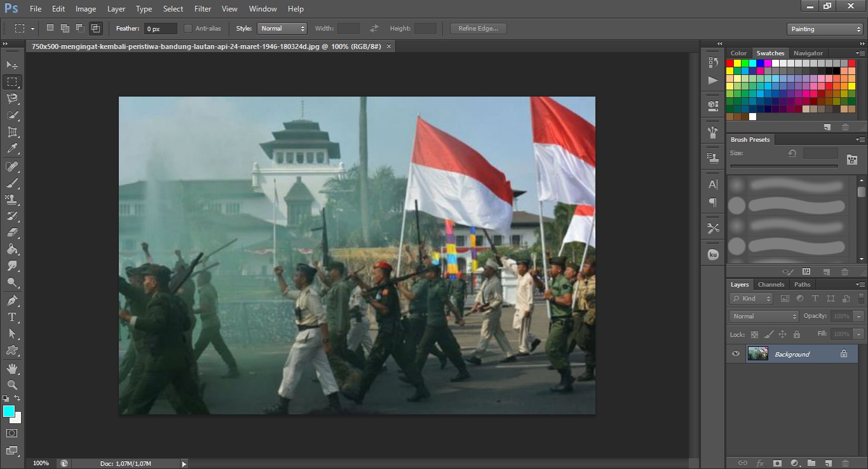
Task: Add a layer mask
Action: [x=776, y=463]
